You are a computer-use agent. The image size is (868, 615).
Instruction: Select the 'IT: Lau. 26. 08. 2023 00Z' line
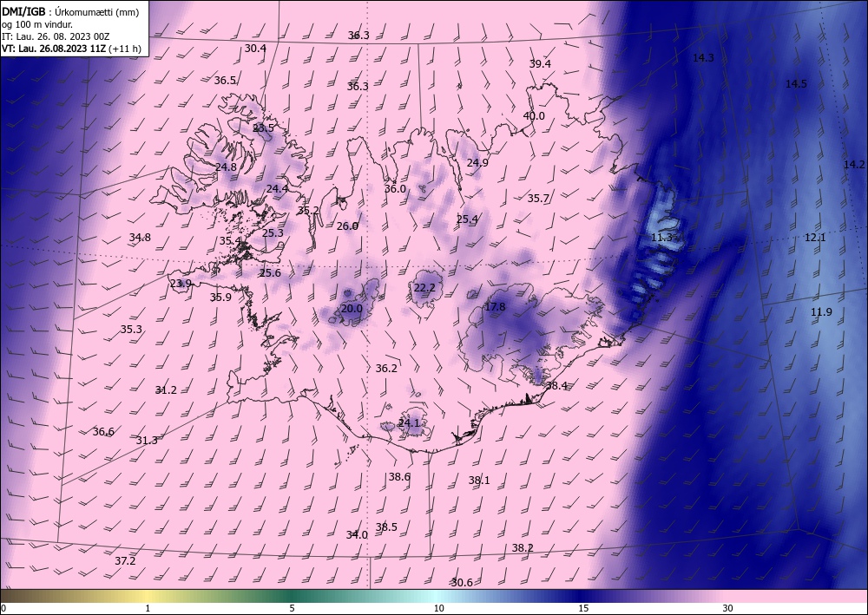pyautogui.click(x=56, y=36)
